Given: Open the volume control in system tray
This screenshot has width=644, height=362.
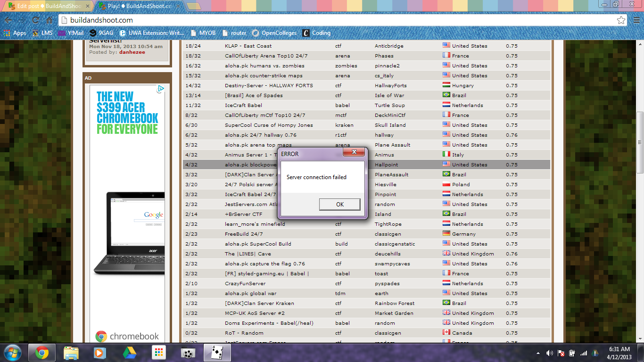Looking at the screenshot, I should (x=549, y=353).
